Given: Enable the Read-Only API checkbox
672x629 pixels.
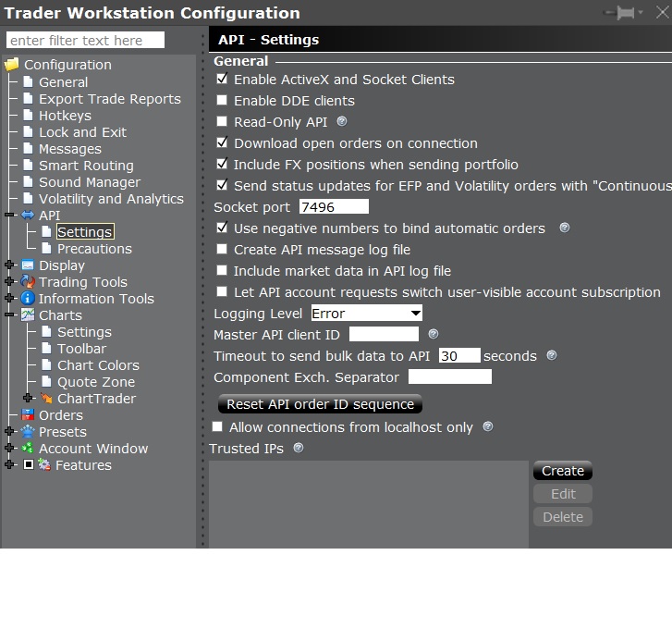Looking at the screenshot, I should tap(222, 121).
